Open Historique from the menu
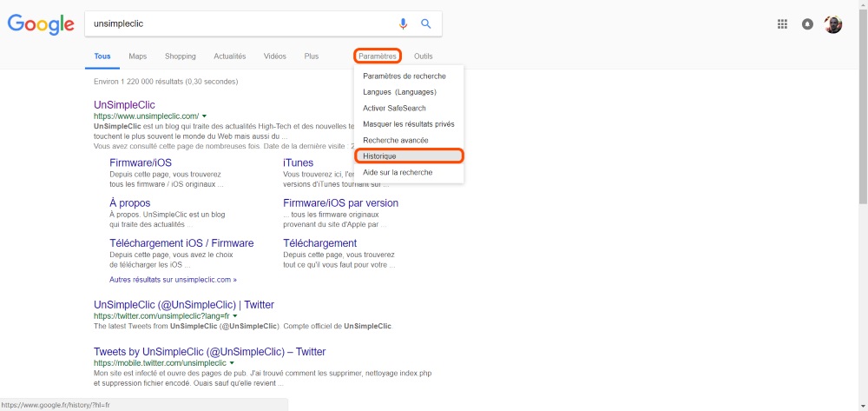868x411 pixels. tap(409, 156)
